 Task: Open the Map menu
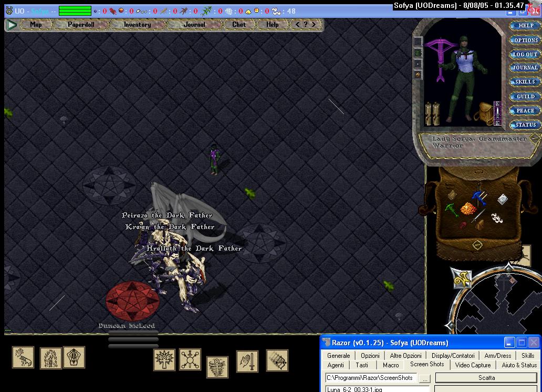(x=36, y=25)
